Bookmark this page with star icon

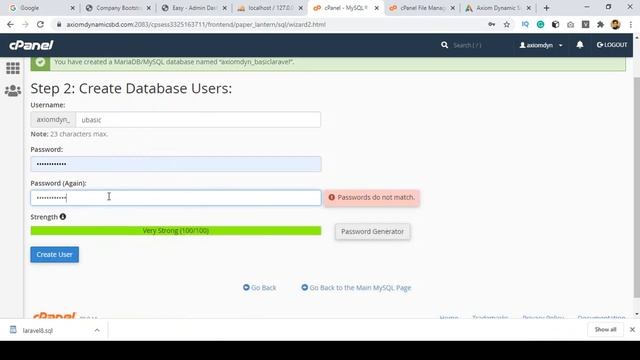coord(507,24)
